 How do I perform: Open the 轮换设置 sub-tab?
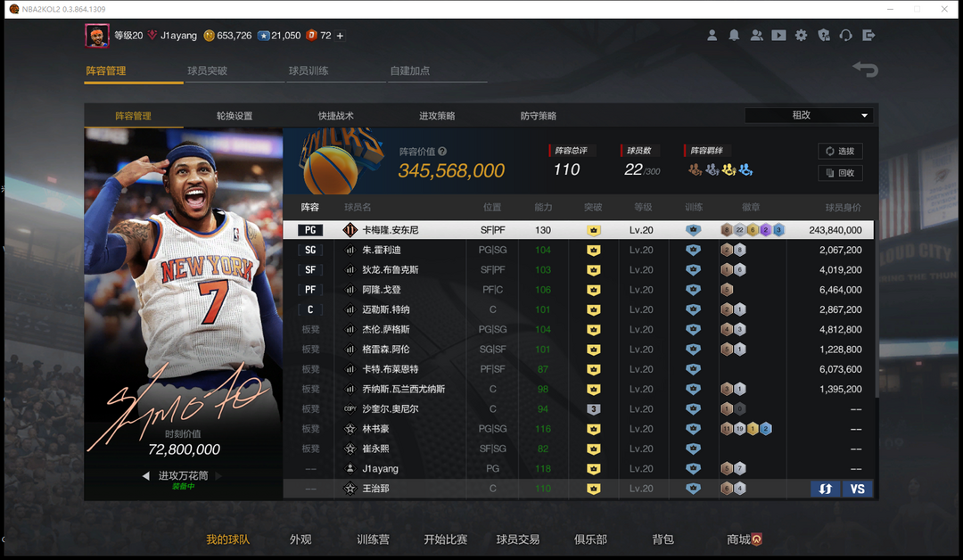235,116
